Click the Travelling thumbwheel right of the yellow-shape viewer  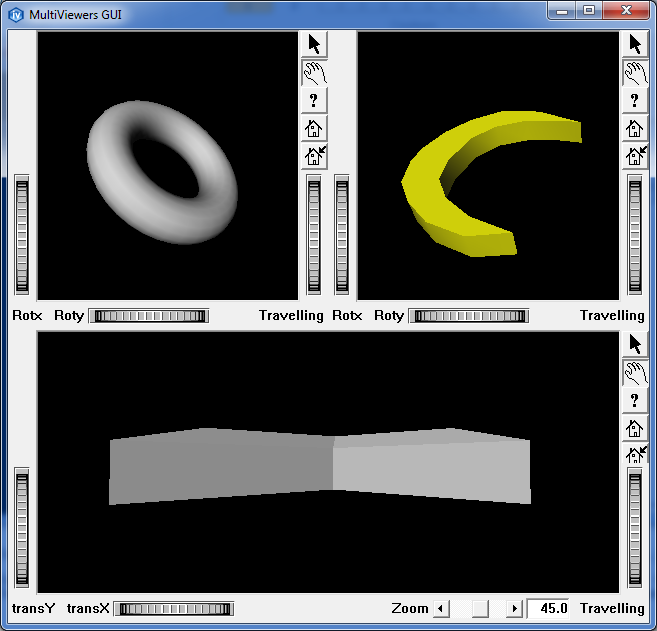point(635,236)
